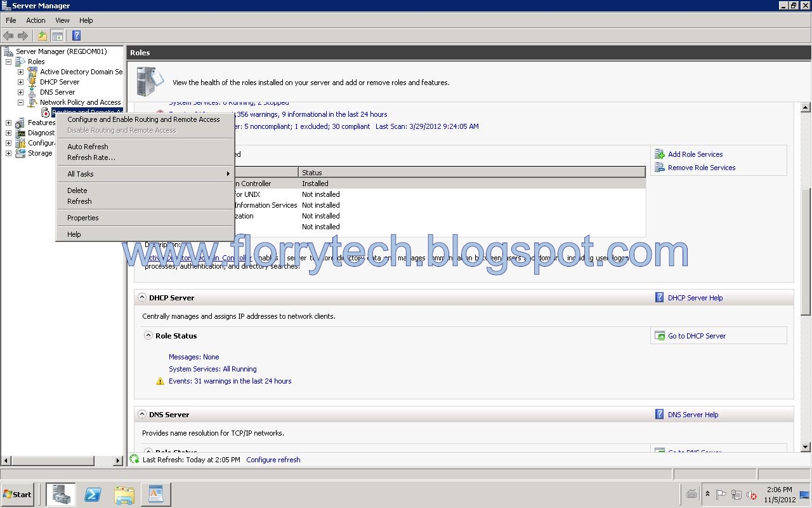This screenshot has width=812, height=508.
Task: Click the Start button
Action: pyautogui.click(x=18, y=495)
